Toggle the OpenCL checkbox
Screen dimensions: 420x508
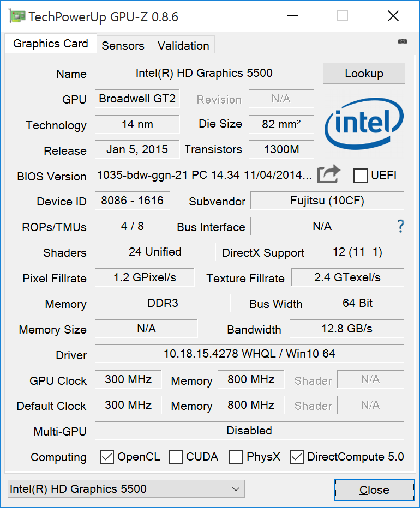tap(107, 457)
